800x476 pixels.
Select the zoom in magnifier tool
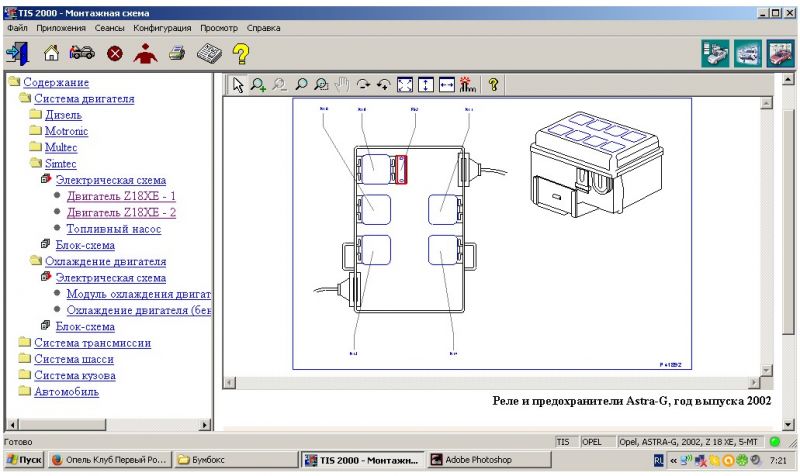(x=258, y=85)
